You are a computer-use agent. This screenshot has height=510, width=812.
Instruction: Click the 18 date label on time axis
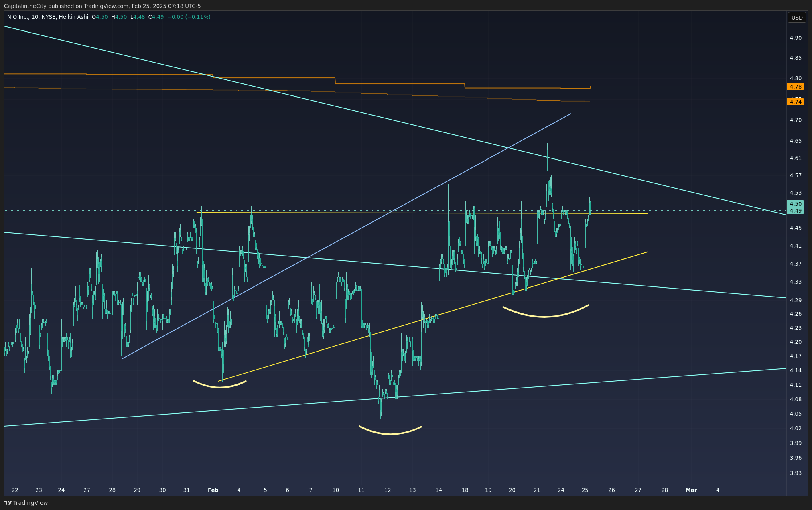(x=465, y=490)
